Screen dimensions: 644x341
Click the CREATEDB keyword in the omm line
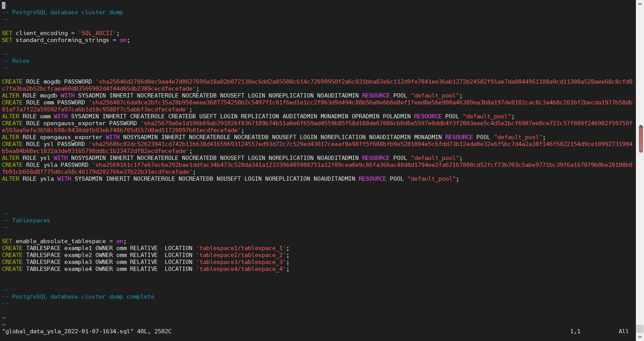182,116
